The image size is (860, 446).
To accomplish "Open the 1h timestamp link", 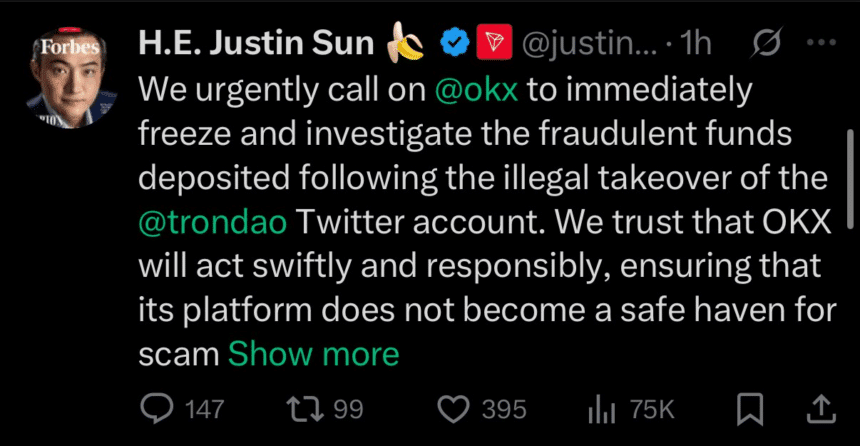I will tap(695, 43).
